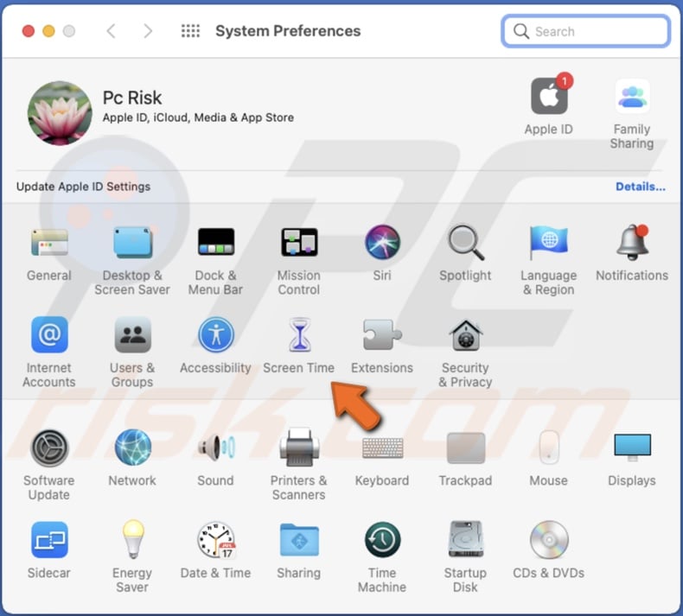Screen dimensions: 683x616
Task: Click the Pc Risk account name
Action: click(132, 98)
